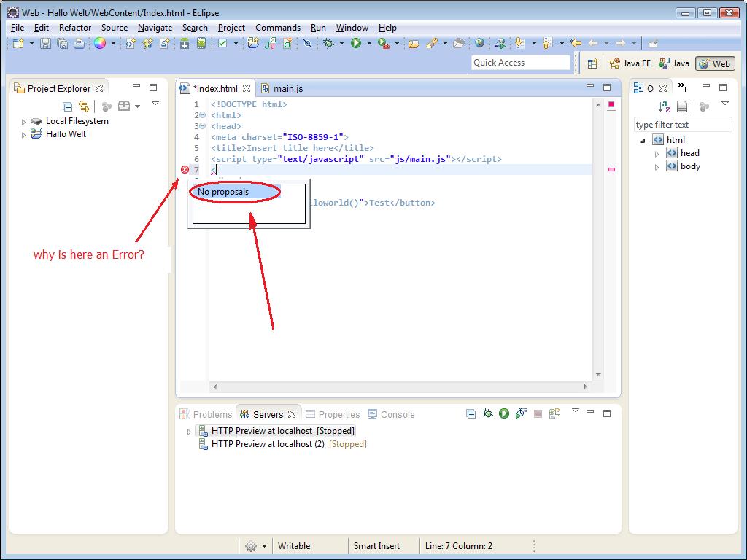Click the Publish to server icon in Servers view
Screen dimensions: 747x560
click(x=554, y=413)
